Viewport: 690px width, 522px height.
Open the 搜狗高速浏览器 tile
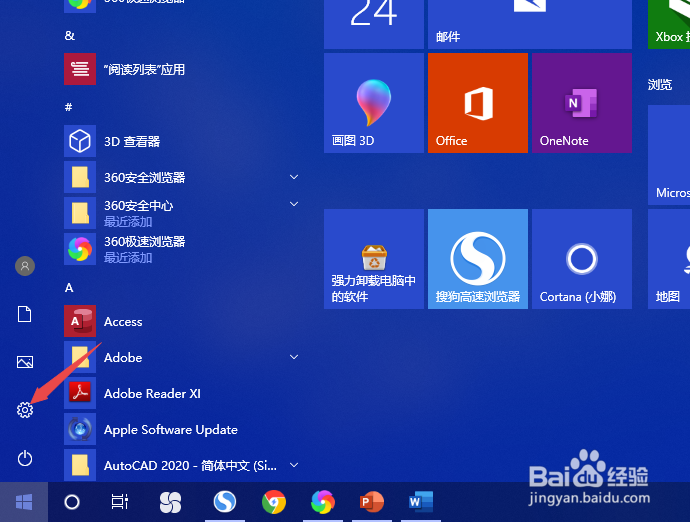(x=477, y=259)
